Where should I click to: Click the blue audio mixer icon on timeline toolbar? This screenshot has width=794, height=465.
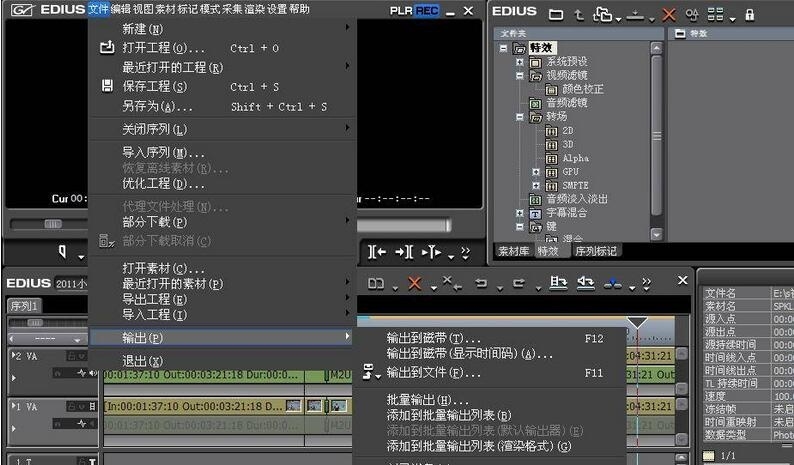tap(613, 284)
